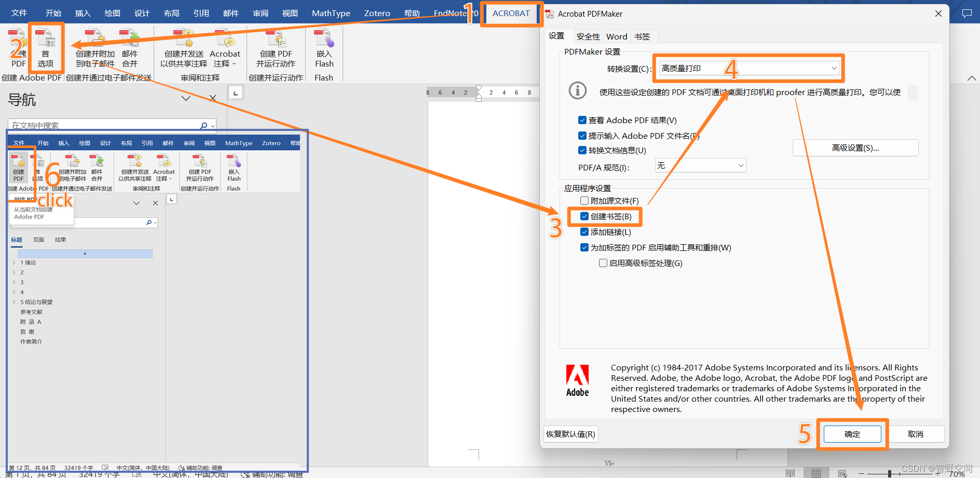Open pane options chevron in inset screenshot

click(137, 203)
